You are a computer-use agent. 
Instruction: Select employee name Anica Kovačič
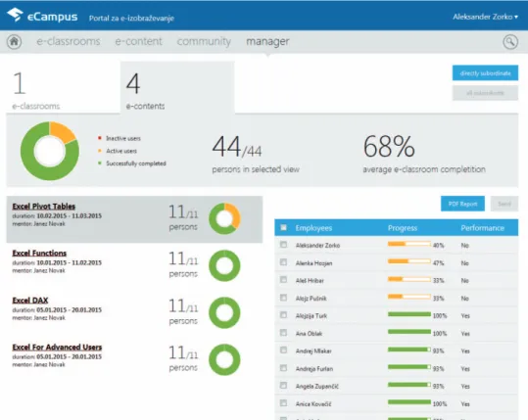coord(313,403)
